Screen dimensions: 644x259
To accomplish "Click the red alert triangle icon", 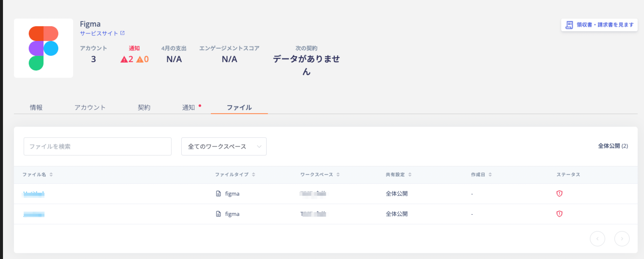I will [x=124, y=60].
